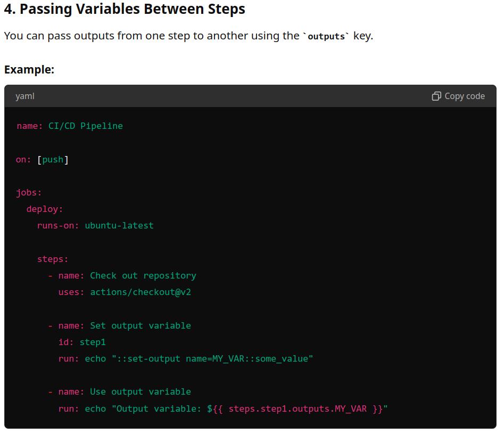This screenshot has width=504, height=433.
Task: Click the "jobs:" key in code
Action: (x=29, y=192)
